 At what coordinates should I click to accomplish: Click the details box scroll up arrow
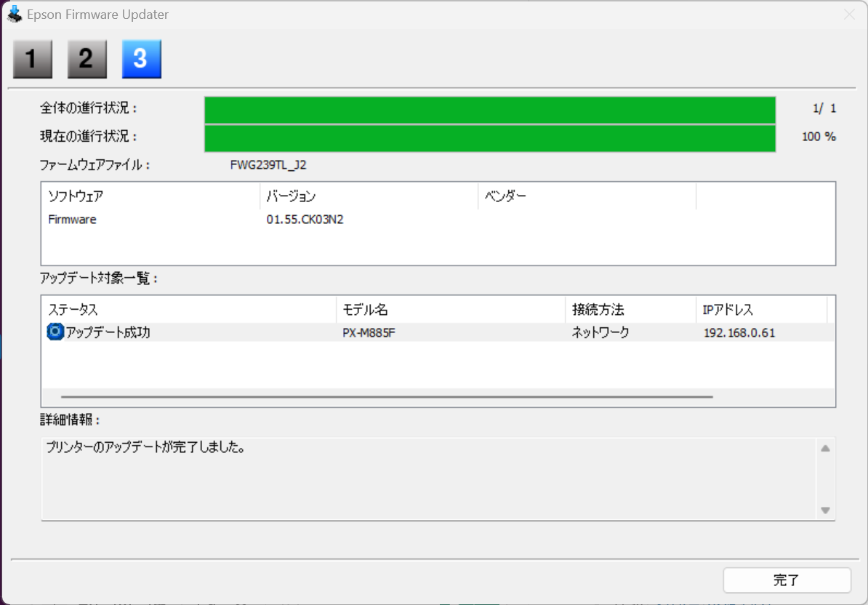point(825,449)
